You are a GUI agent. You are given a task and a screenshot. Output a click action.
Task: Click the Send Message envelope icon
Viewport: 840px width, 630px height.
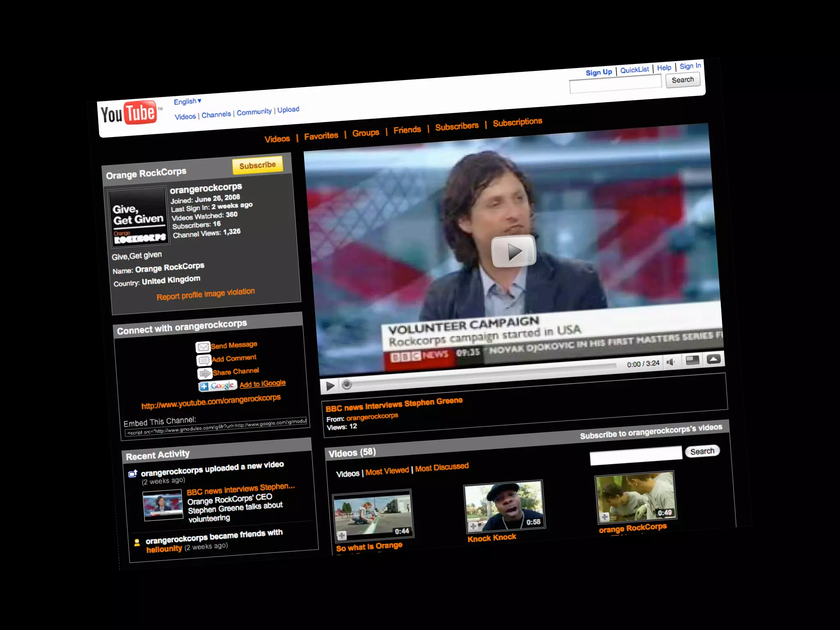click(203, 347)
